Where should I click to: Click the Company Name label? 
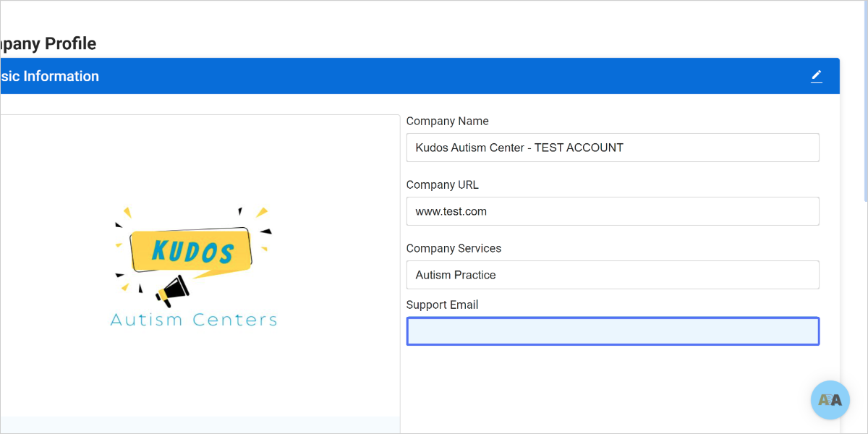click(x=447, y=121)
